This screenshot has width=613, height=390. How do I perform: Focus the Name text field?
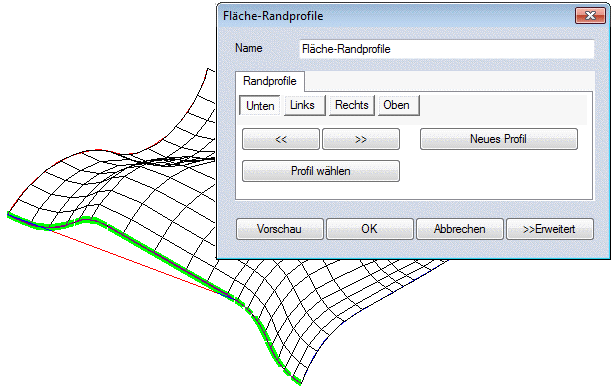pyautogui.click(x=446, y=49)
